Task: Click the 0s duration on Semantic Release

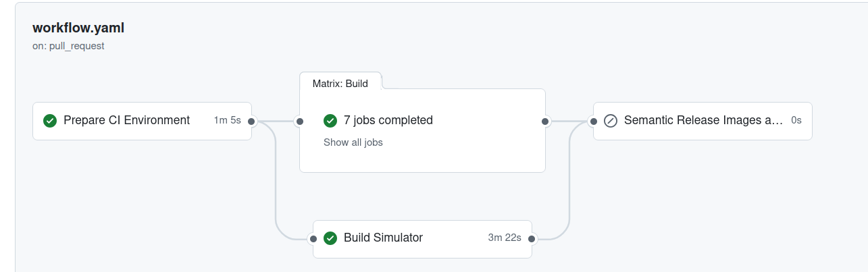Action: [x=796, y=121]
